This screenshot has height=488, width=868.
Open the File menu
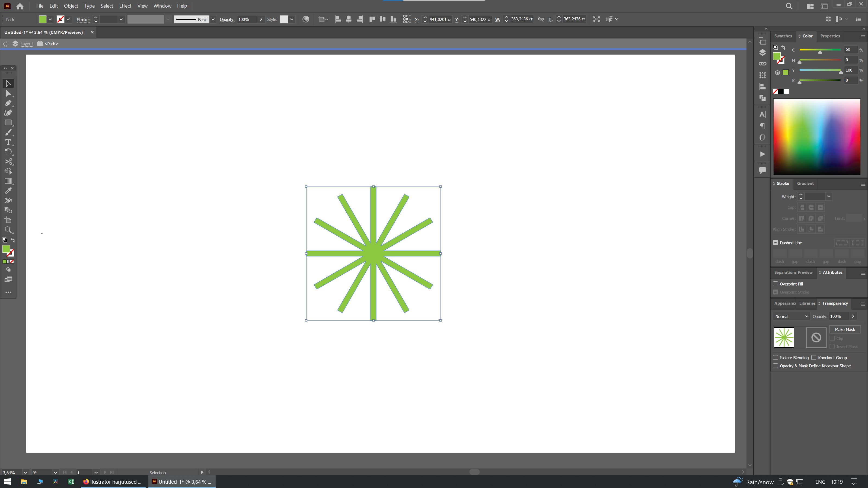[x=40, y=6]
